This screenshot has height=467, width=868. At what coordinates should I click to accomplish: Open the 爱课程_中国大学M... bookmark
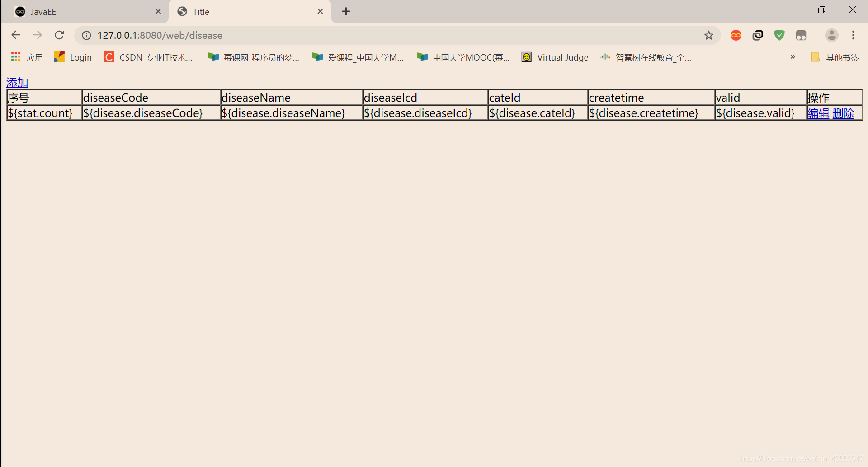(x=358, y=57)
